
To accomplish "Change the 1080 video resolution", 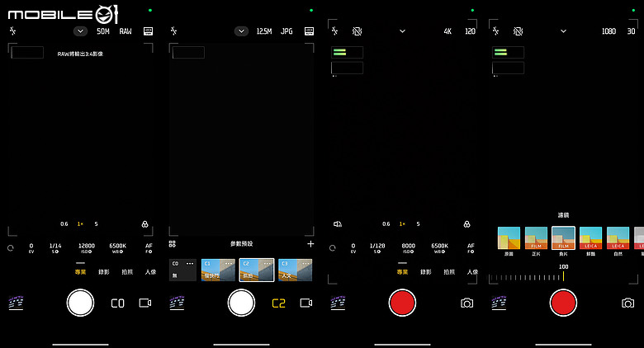I will tap(608, 31).
